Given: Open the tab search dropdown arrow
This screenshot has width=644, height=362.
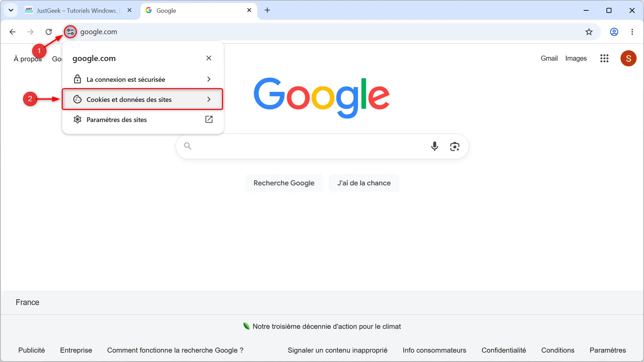Looking at the screenshot, I should point(11,10).
